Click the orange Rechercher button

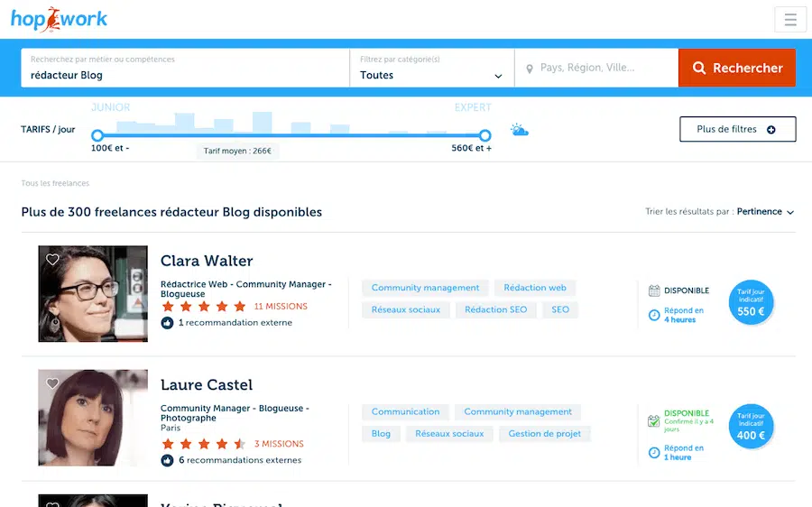(x=736, y=68)
